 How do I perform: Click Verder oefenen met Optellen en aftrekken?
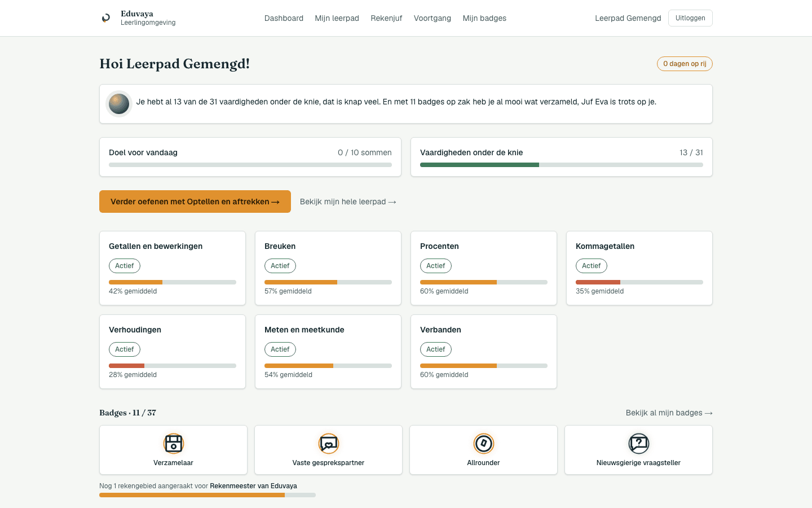pos(195,202)
